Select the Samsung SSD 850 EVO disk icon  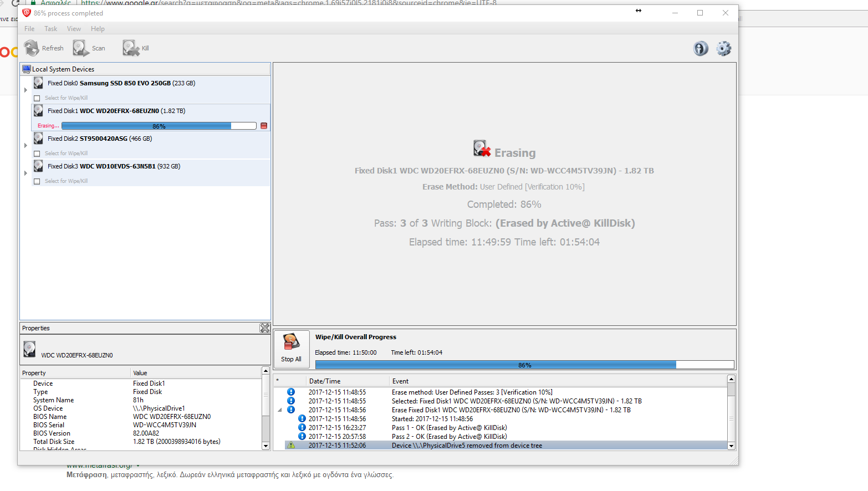pyautogui.click(x=38, y=83)
